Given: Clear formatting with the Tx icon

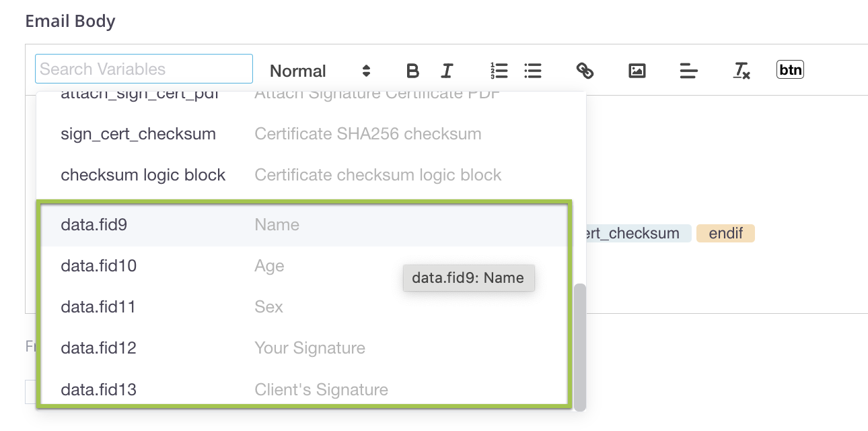Looking at the screenshot, I should 741,71.
